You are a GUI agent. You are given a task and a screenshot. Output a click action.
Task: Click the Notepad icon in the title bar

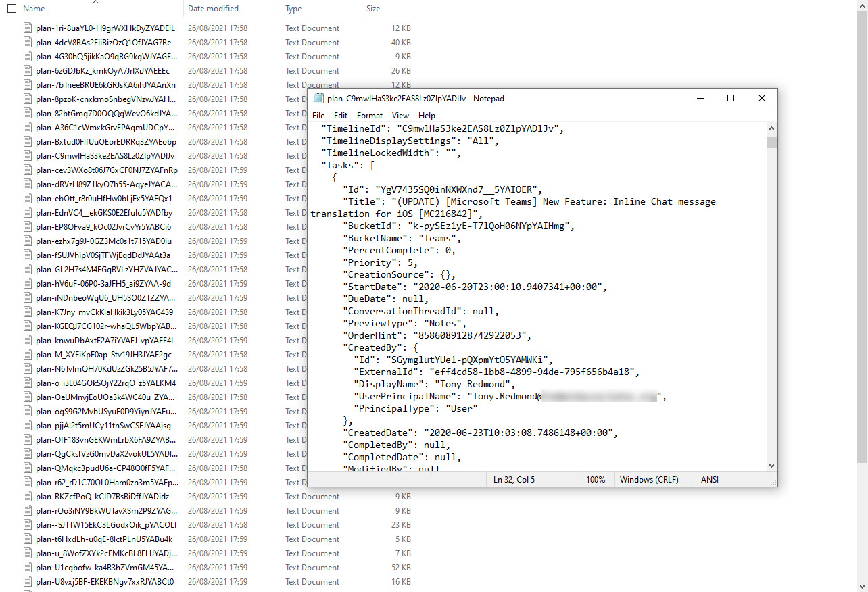pyautogui.click(x=318, y=98)
